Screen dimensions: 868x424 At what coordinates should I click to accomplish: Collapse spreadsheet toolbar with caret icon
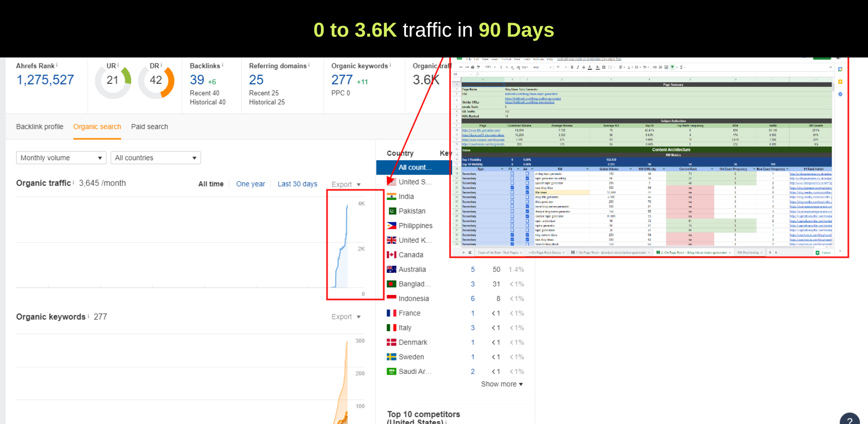(x=830, y=67)
